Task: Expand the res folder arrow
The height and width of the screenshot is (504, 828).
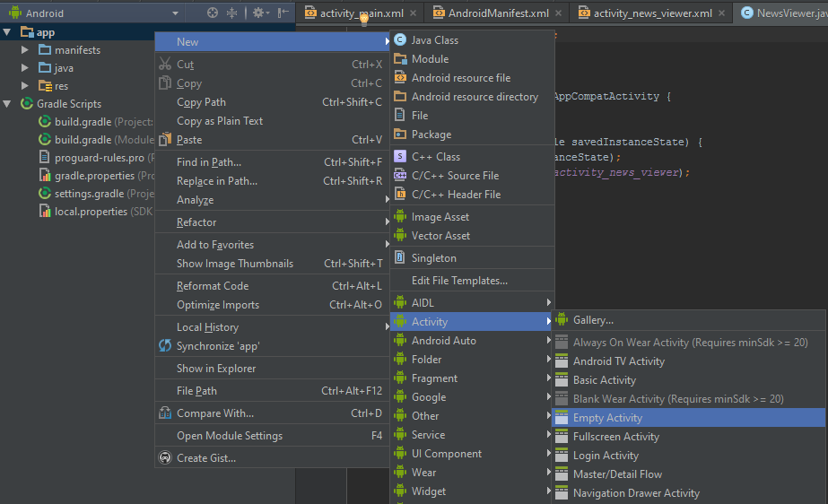Action: coord(25,86)
